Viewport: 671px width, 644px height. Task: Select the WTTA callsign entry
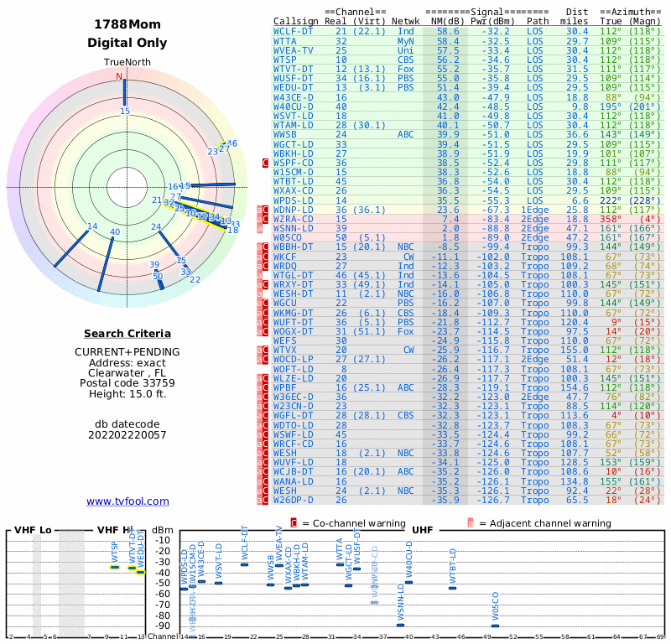click(284, 41)
